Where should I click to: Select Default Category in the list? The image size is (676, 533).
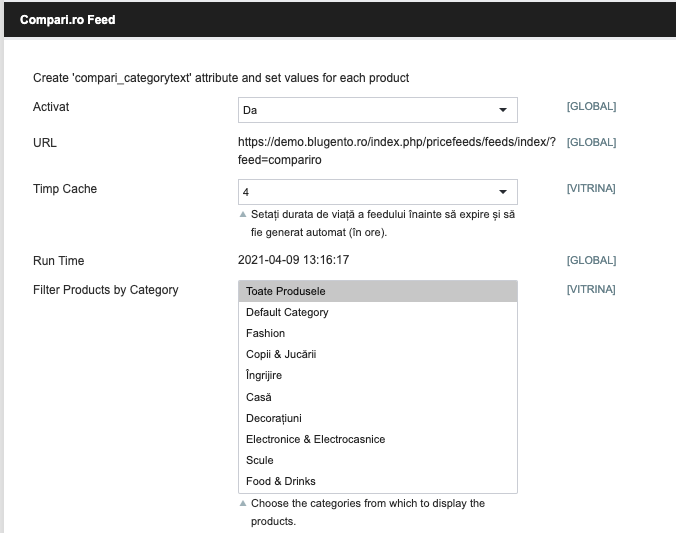click(x=378, y=312)
